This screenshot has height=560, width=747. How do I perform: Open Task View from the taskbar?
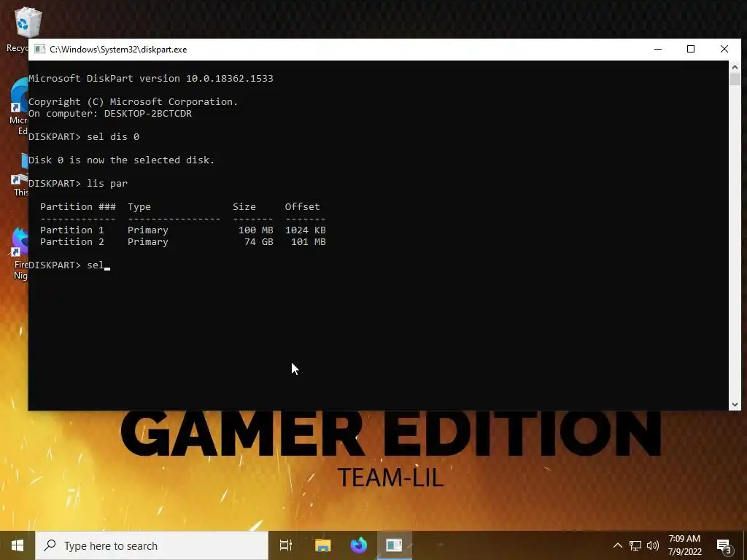coord(286,545)
